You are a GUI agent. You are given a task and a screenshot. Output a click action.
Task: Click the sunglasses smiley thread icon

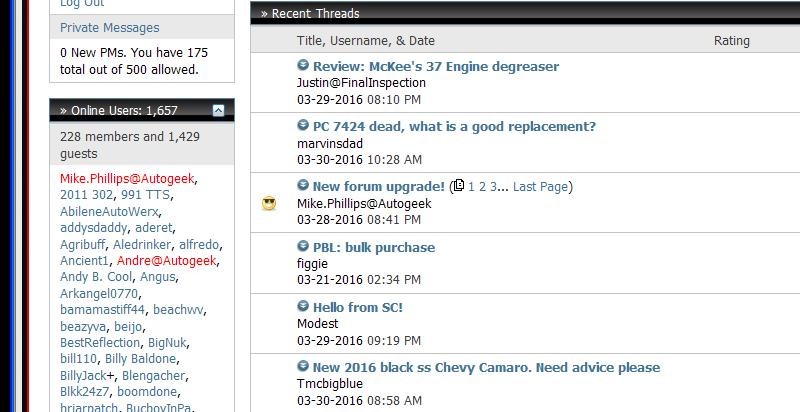(269, 203)
